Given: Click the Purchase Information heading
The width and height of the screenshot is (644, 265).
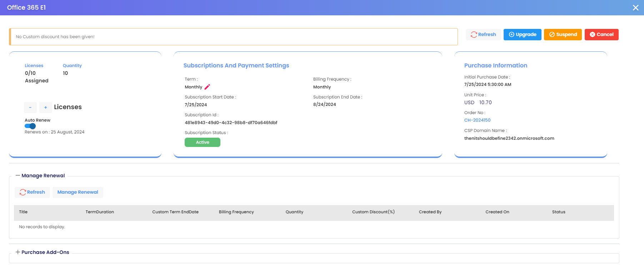Looking at the screenshot, I should [x=495, y=66].
